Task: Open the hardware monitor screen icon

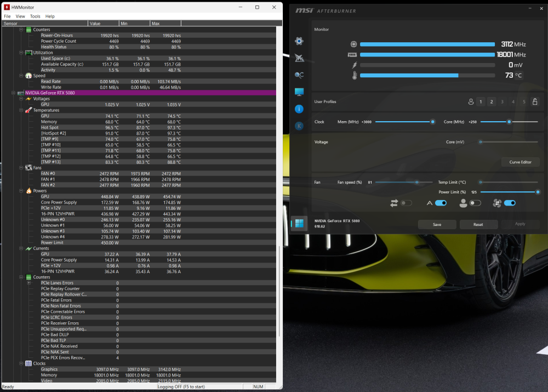Action: tap(299, 92)
